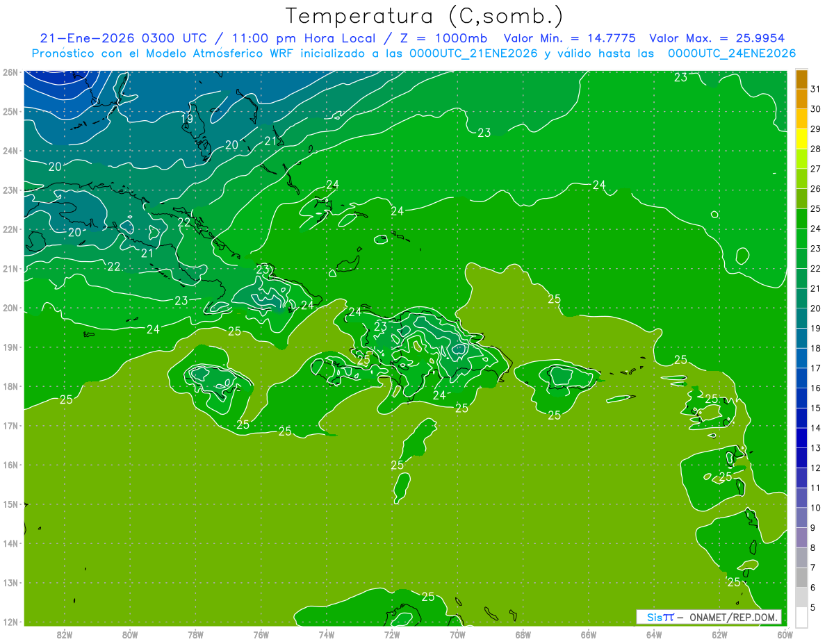Click the "SisPI – ONAMET/REP.DOM." credit box
Screen dimensions: 834x644
(708, 617)
